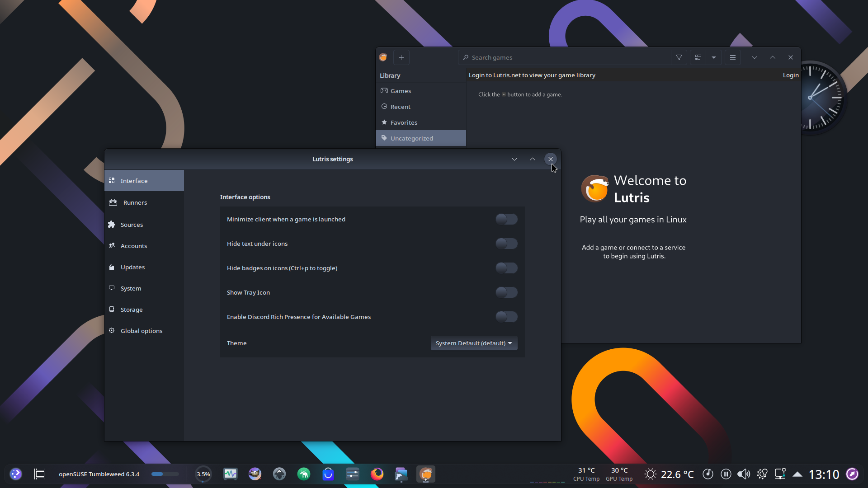The width and height of the screenshot is (868, 488).
Task: Open the Sources settings tab
Action: 144,225
